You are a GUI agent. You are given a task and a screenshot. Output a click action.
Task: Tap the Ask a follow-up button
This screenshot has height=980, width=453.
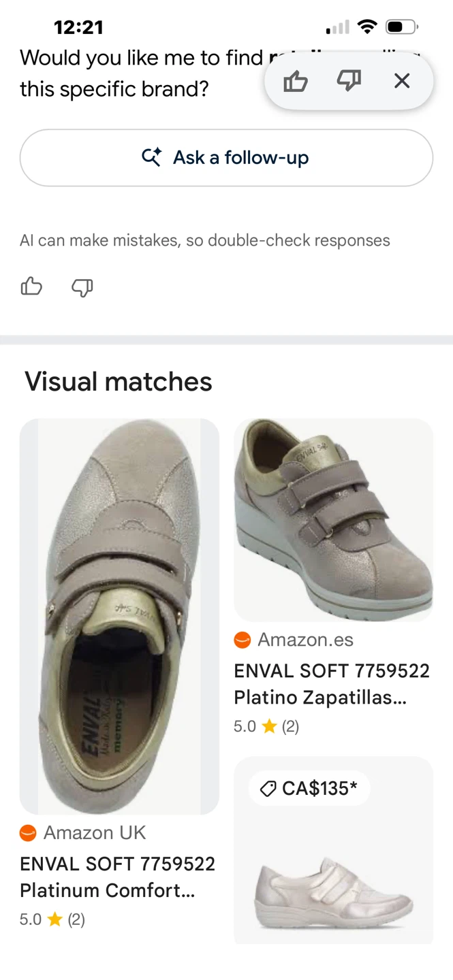click(x=226, y=158)
